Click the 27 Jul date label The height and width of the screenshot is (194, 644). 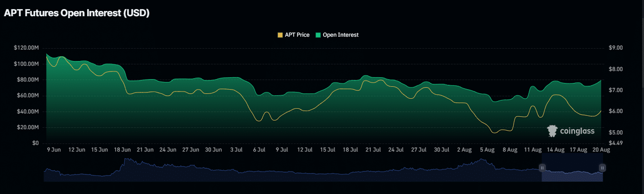(419, 150)
